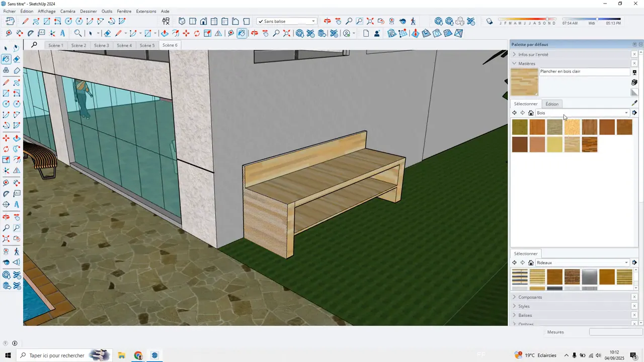Switch to the Scène 3 tab
The width and height of the screenshot is (644, 362).
(101, 45)
